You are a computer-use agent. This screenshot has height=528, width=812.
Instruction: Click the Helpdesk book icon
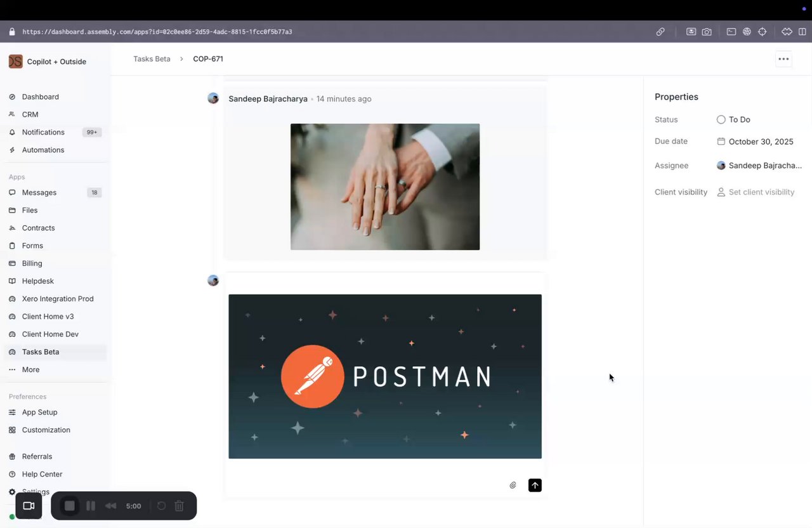12,282
